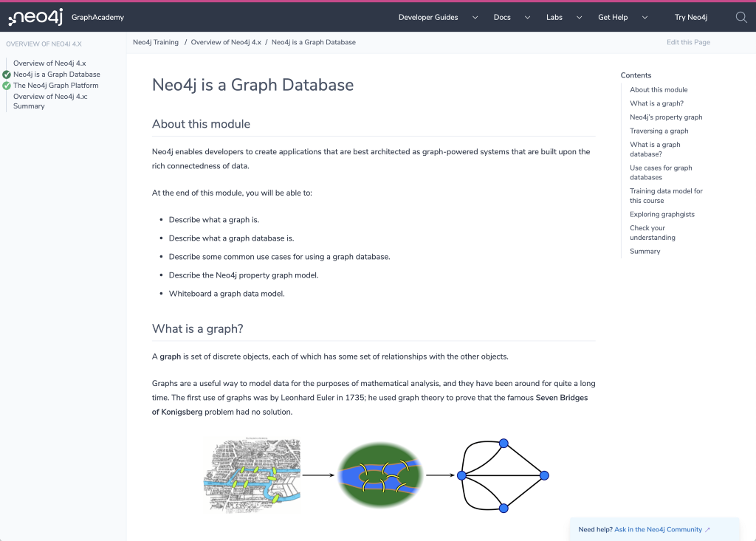Click the OVERVIEW OF NEO4J 4.X sidebar header
The height and width of the screenshot is (541, 756).
click(x=44, y=44)
